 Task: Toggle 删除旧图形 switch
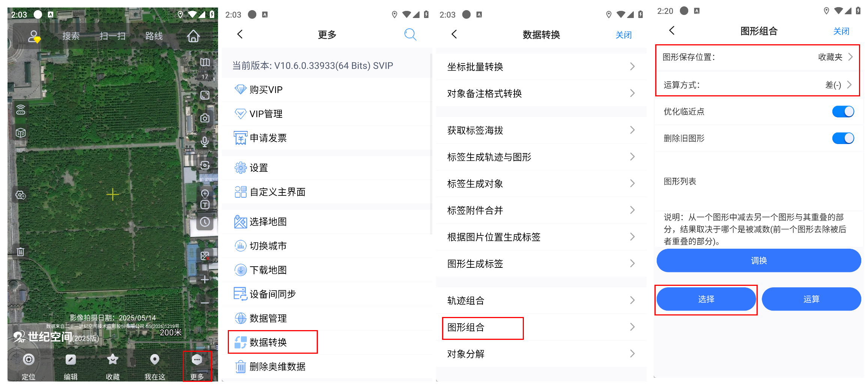(x=843, y=138)
